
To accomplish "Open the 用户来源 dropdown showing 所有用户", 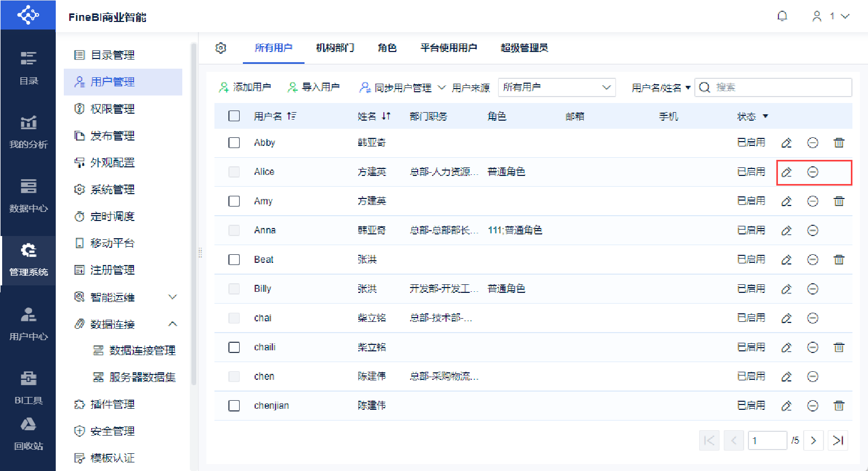I will (557, 87).
